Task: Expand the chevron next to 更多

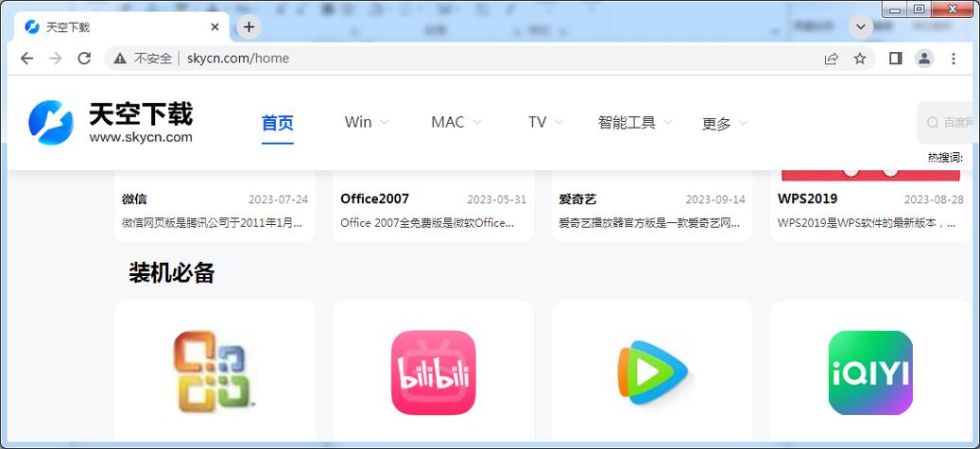Action: tap(743, 123)
